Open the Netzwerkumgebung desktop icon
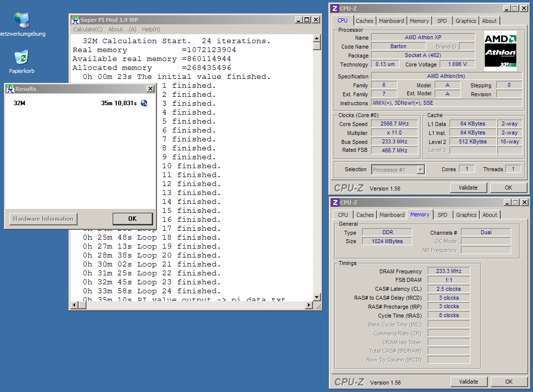This screenshot has height=392, width=533. tap(22, 24)
